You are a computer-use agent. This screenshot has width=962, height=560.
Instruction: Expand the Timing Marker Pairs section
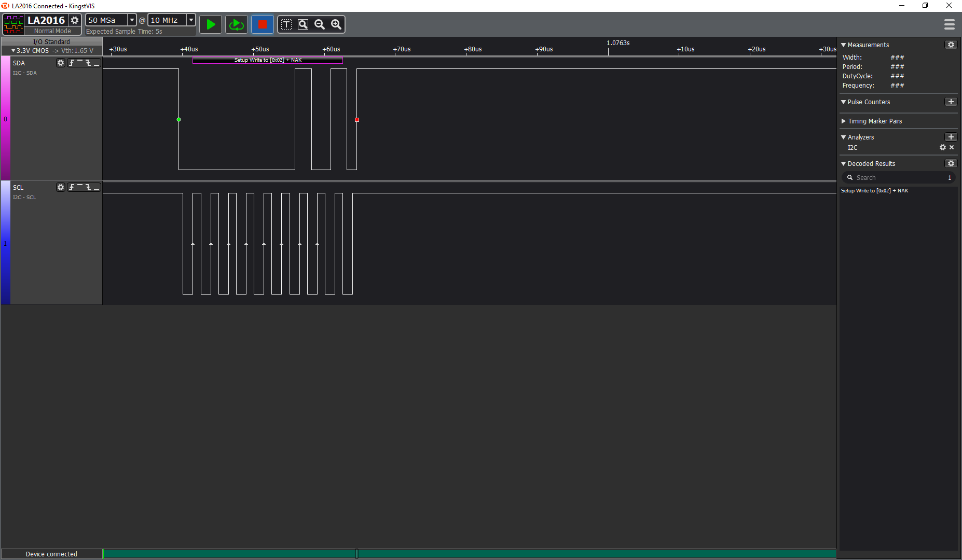[x=843, y=121]
